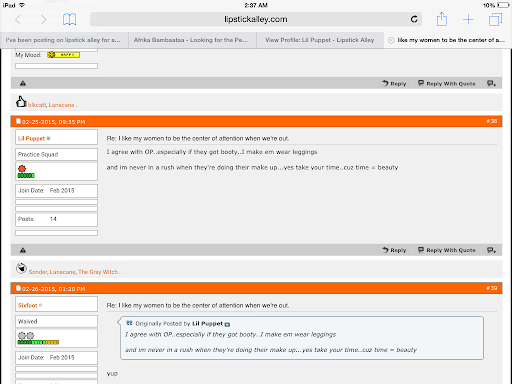The image size is (512, 384).
Task: Click Wi-Fi icon in iPad status bar
Action: (x=22, y=5)
